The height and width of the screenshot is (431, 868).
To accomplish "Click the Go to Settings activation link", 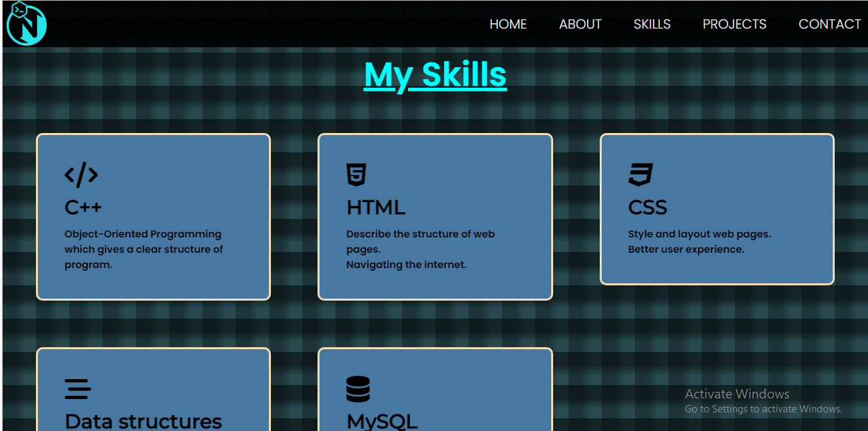I will click(763, 408).
